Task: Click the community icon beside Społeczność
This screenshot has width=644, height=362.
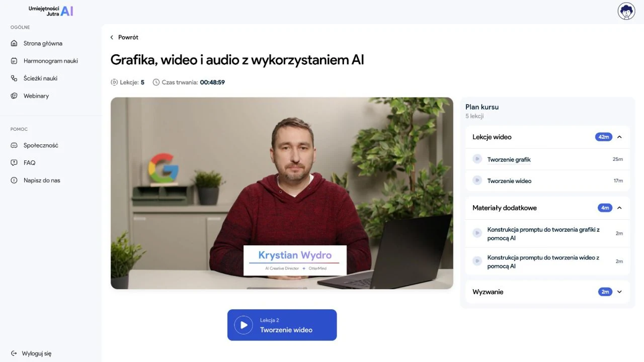Action: pyautogui.click(x=14, y=145)
